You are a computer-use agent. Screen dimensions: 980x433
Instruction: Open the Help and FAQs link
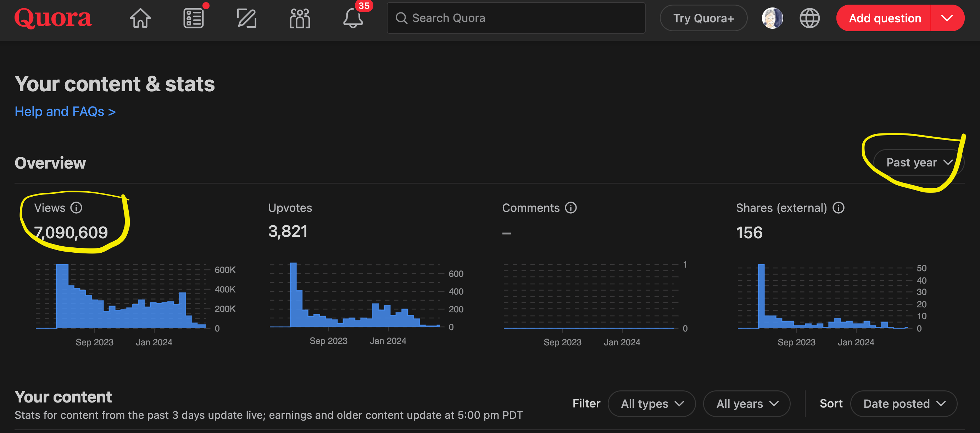point(65,111)
